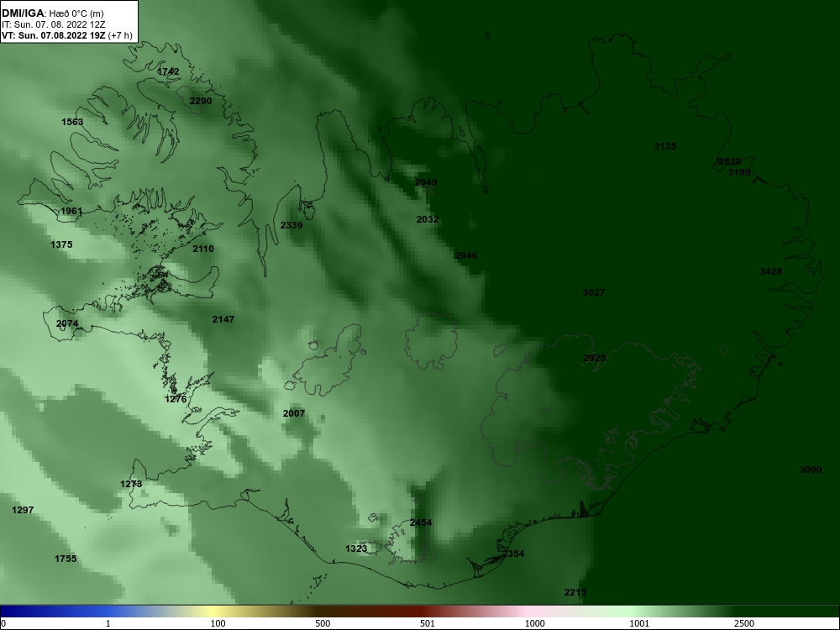Select the 1375 value label

tap(61, 244)
